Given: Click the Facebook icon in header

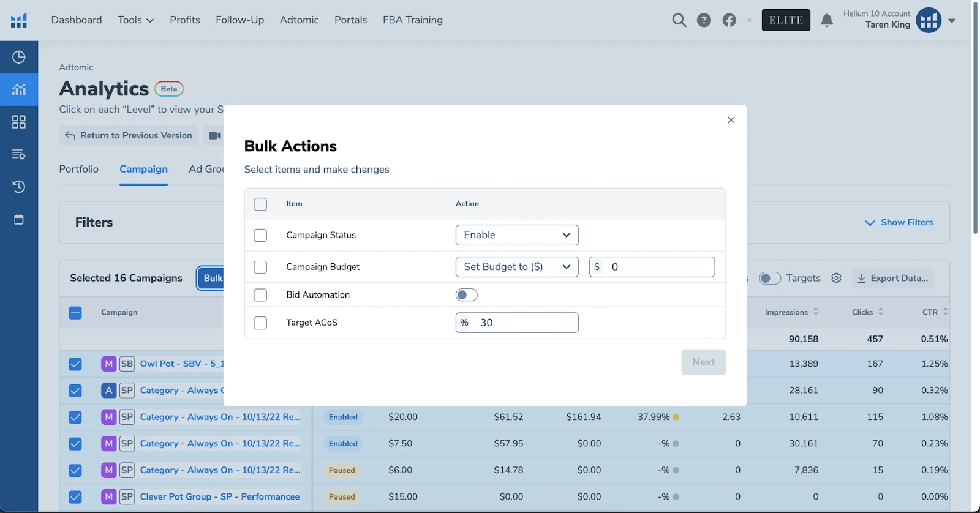Looking at the screenshot, I should pos(729,20).
